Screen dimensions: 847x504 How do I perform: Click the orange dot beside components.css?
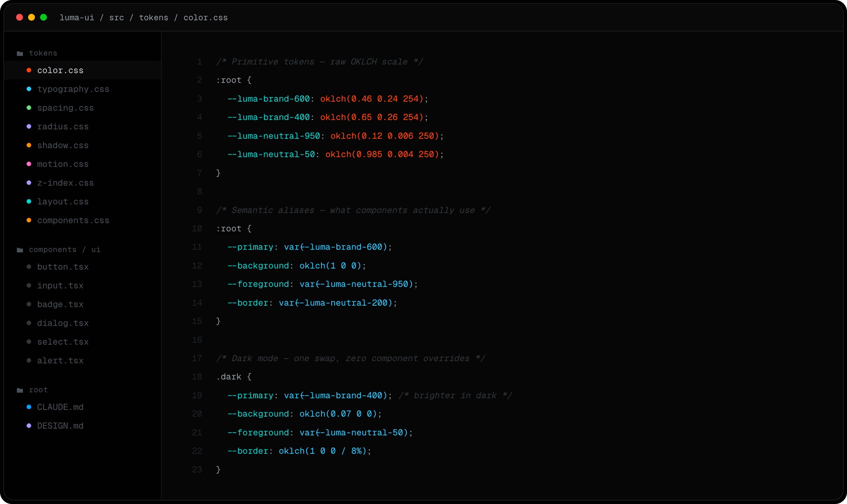pos(29,220)
